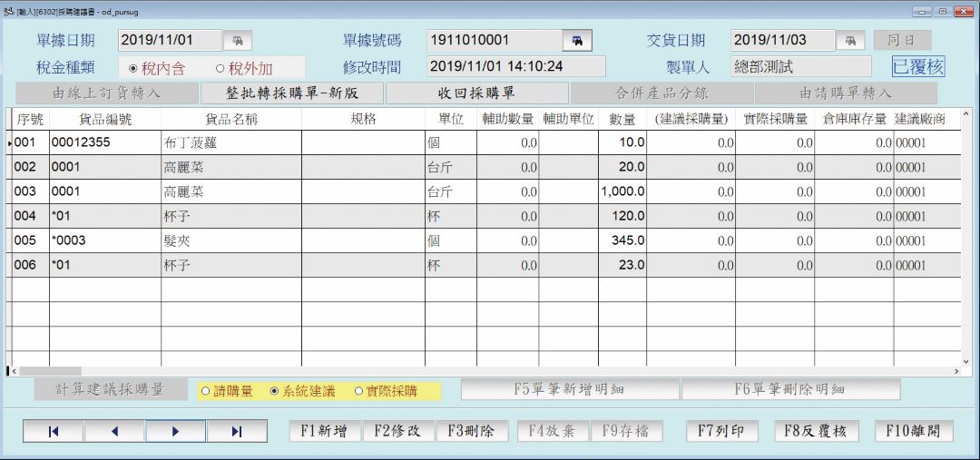Select quantity 345.0 cell

tap(622, 240)
